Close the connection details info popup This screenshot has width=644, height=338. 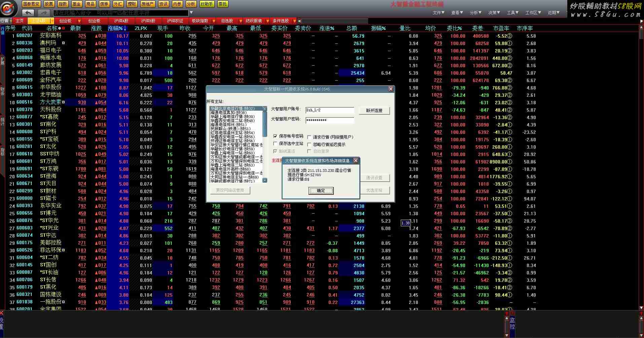(356, 160)
